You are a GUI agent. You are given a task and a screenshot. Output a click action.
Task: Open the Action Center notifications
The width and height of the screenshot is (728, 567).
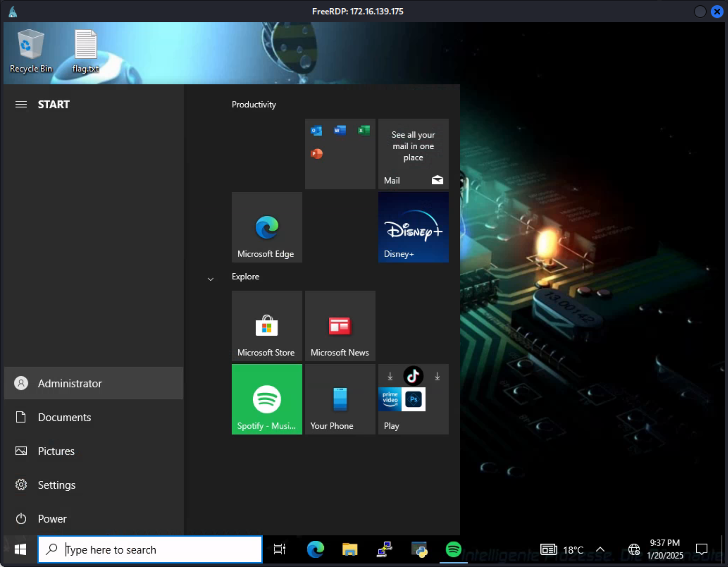702,549
